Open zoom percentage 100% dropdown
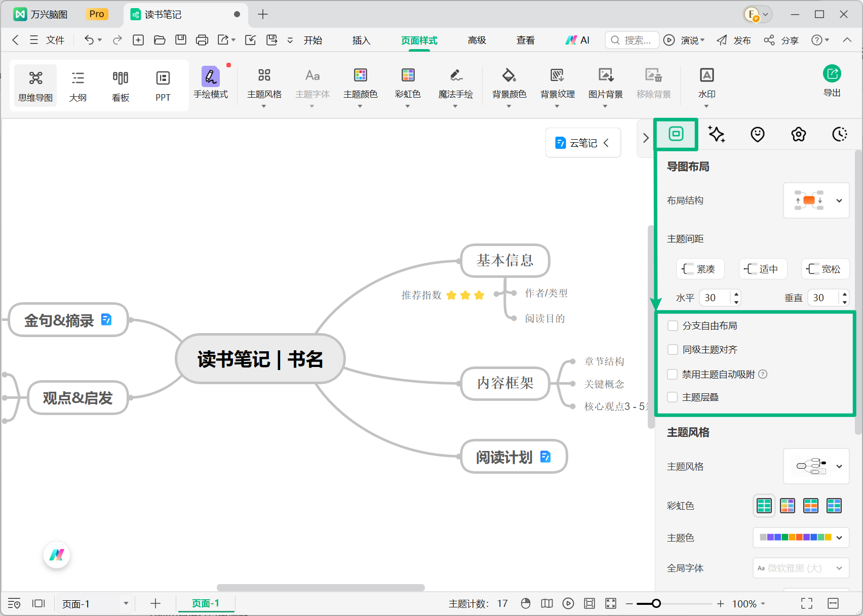Screen dimensions: 863x616 coord(749,603)
